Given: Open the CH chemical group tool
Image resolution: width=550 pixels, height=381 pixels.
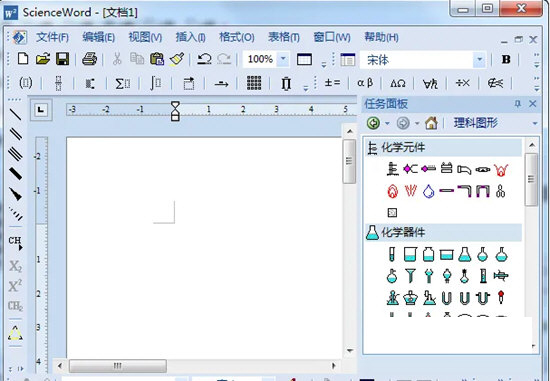Looking at the screenshot, I should tap(15, 243).
